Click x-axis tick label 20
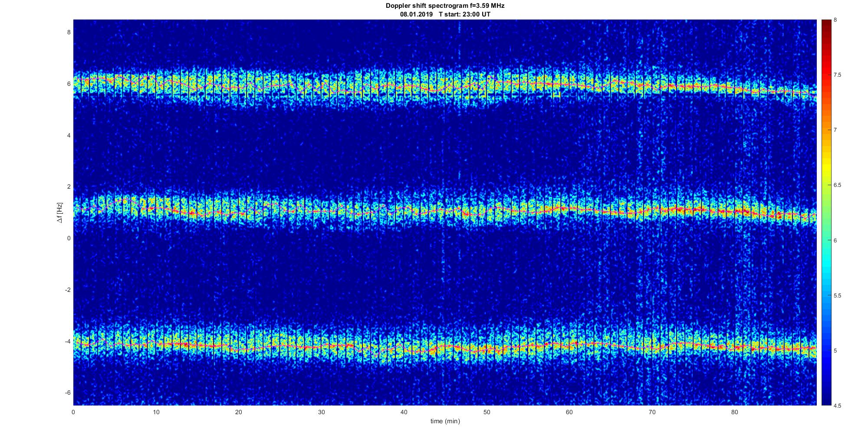The height and width of the screenshot is (435, 868). tap(239, 412)
